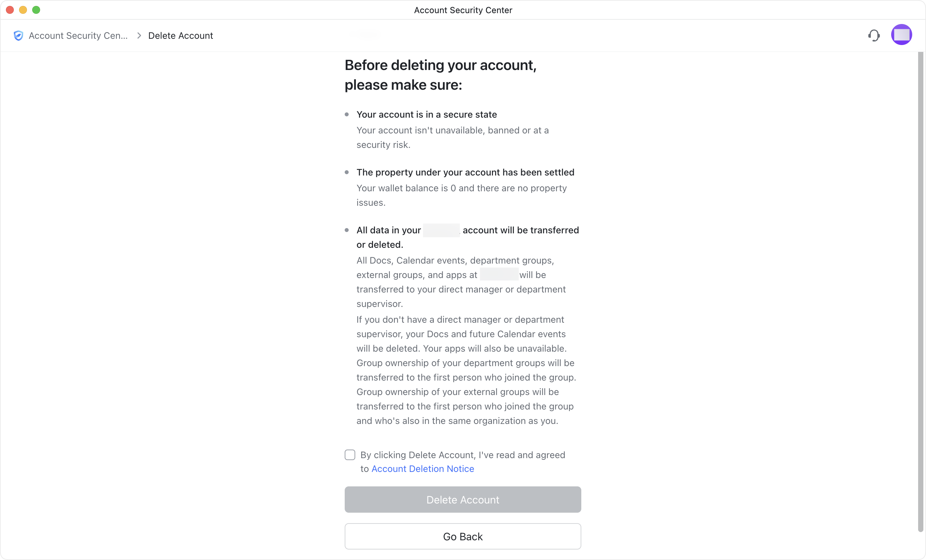Click "Your account is in a secure state"
This screenshot has height=560, width=926.
pos(427,115)
